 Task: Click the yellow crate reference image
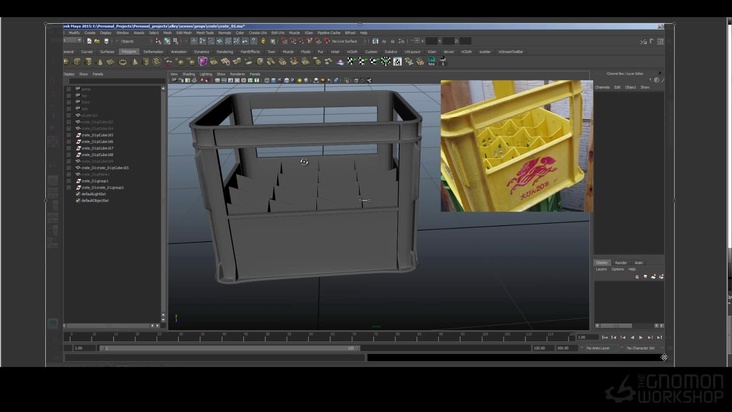pyautogui.click(x=516, y=146)
